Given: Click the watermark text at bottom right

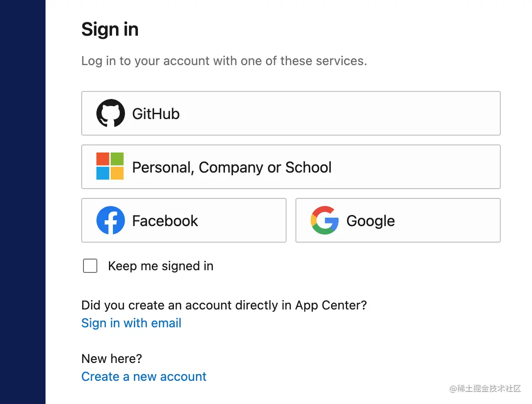Looking at the screenshot, I should [485, 388].
